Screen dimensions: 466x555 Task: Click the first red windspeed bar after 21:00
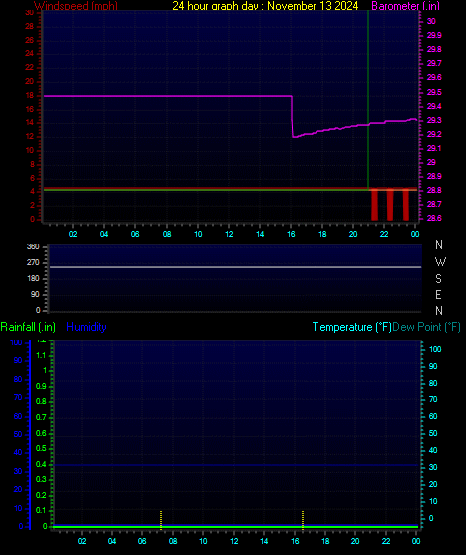(x=374, y=205)
